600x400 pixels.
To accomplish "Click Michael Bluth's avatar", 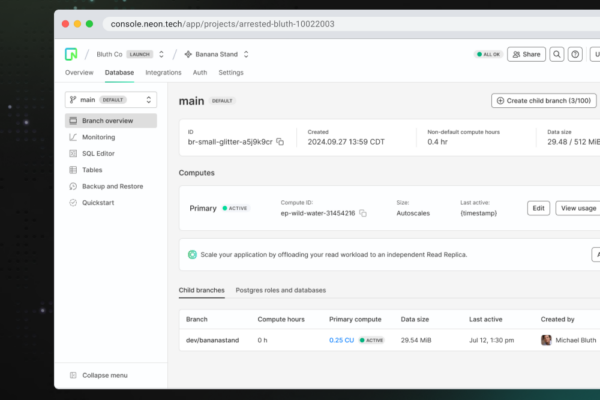I will click(x=546, y=340).
